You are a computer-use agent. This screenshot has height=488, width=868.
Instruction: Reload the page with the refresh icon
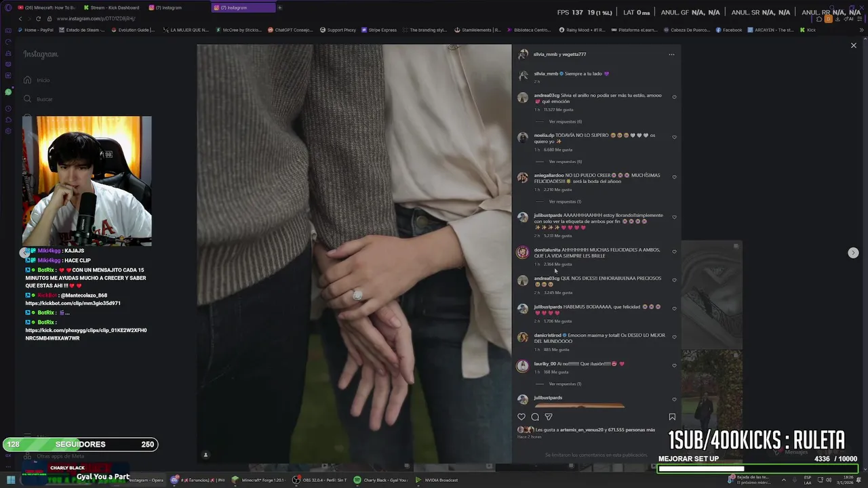tap(38, 18)
